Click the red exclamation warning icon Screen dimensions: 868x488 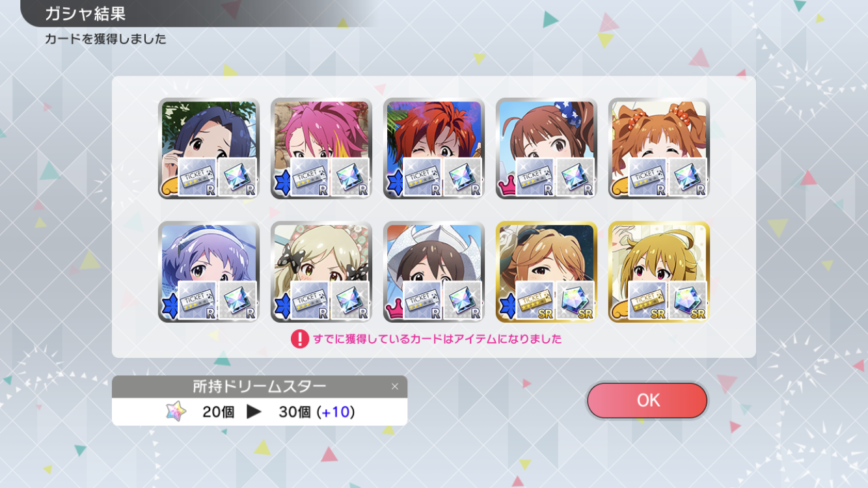(299, 339)
